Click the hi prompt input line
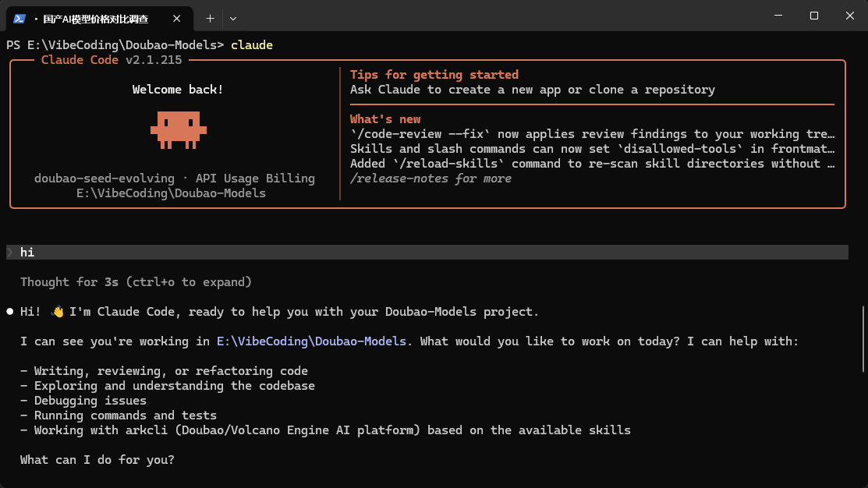 pos(427,253)
